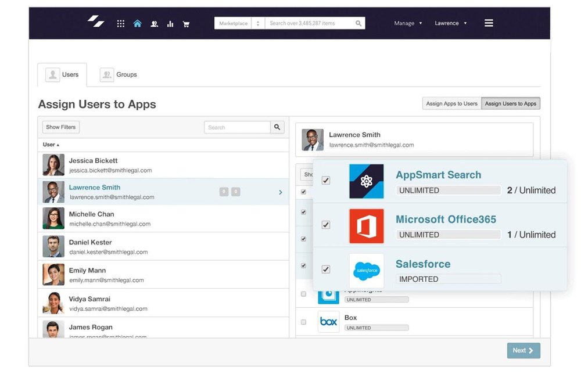Screen dimensions: 581x392
Task: Select Assign Apps to Users view
Action: pyautogui.click(x=451, y=103)
